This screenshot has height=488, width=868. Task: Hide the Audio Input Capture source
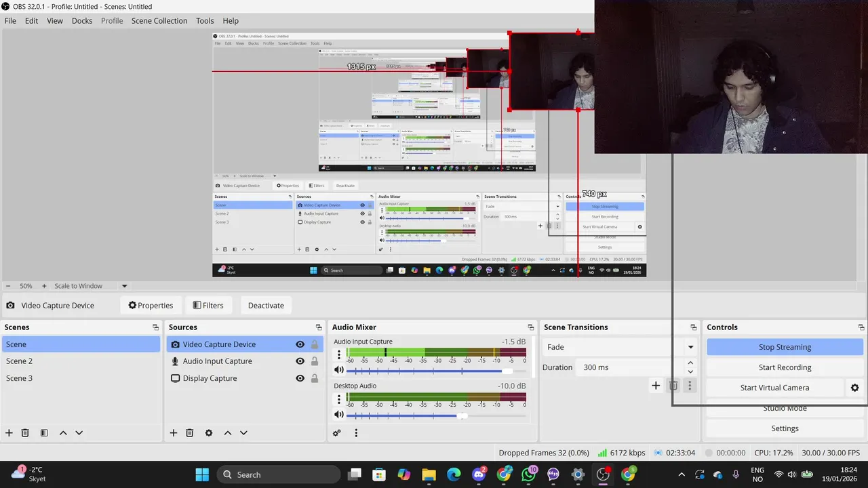click(300, 361)
